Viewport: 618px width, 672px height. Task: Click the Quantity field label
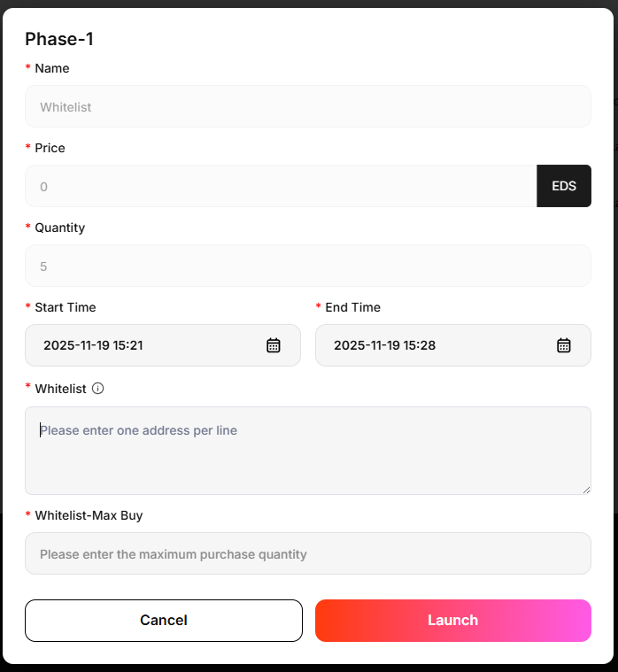point(60,228)
